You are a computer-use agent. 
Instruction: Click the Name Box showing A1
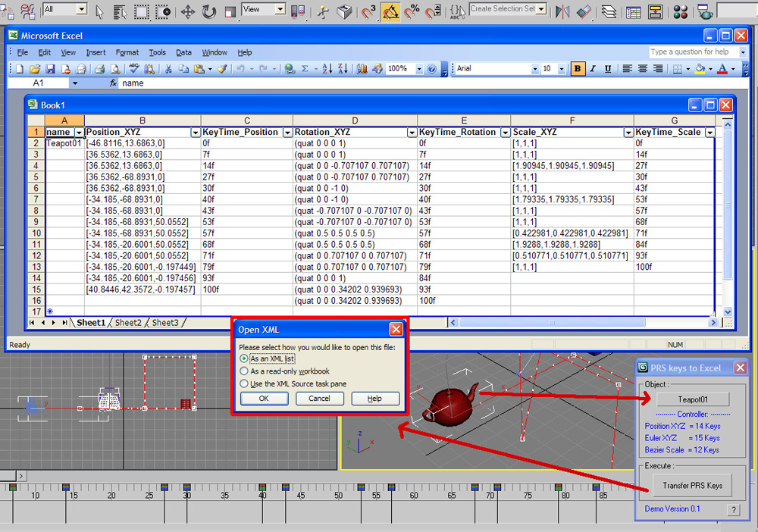click(39, 83)
